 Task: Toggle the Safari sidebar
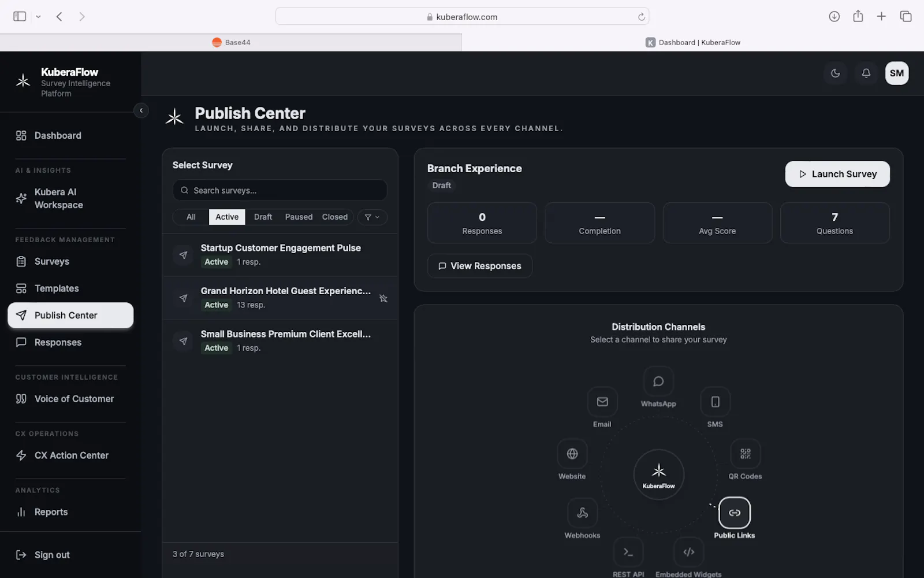pos(20,17)
